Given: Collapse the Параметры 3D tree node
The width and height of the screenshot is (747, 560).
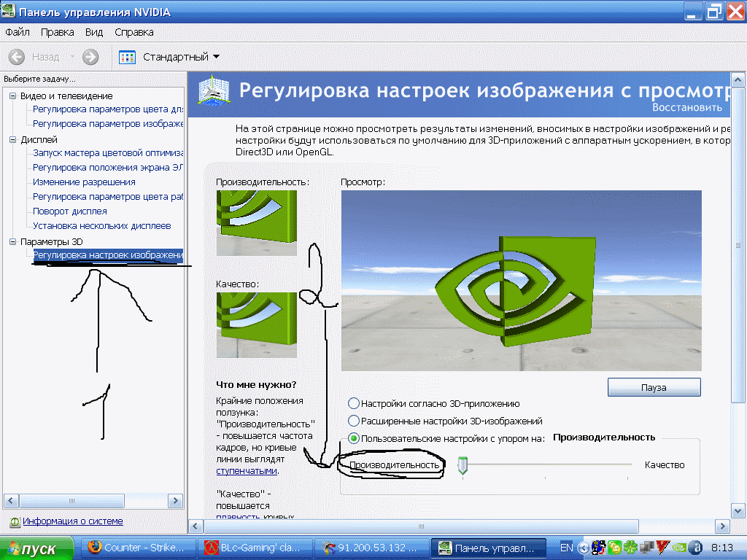Looking at the screenshot, I should 13,241.
